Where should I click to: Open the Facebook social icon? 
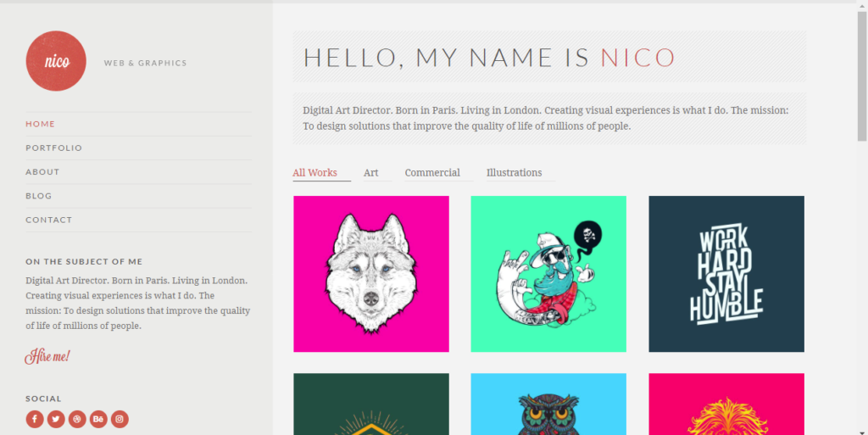[x=34, y=419]
